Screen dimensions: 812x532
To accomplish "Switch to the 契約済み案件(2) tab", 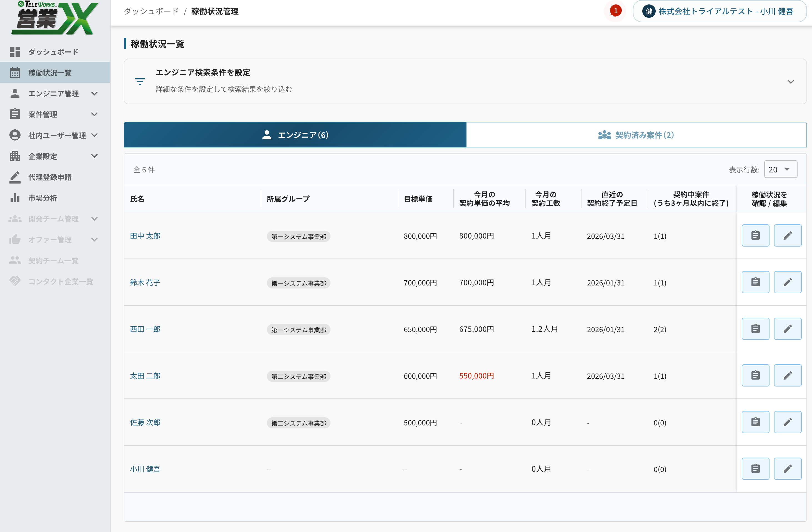I will coord(636,135).
